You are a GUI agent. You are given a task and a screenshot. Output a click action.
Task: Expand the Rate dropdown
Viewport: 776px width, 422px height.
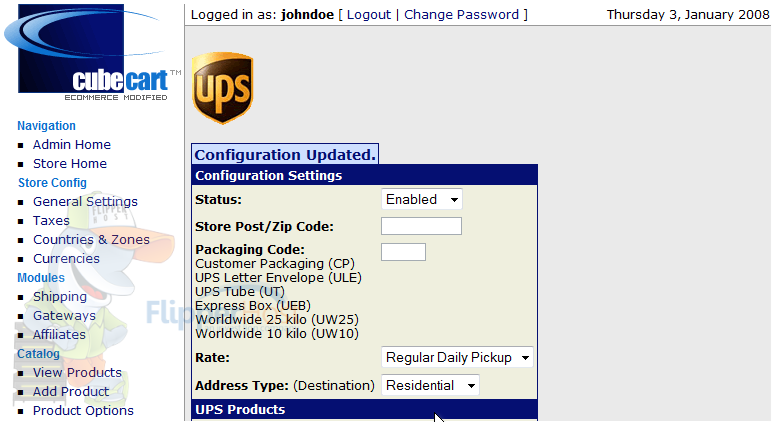click(457, 357)
